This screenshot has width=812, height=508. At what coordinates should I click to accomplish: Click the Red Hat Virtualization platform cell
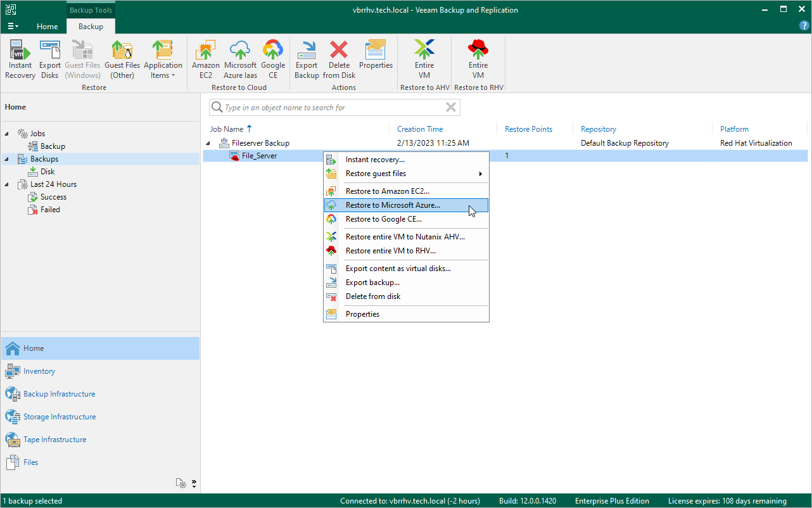(756, 143)
